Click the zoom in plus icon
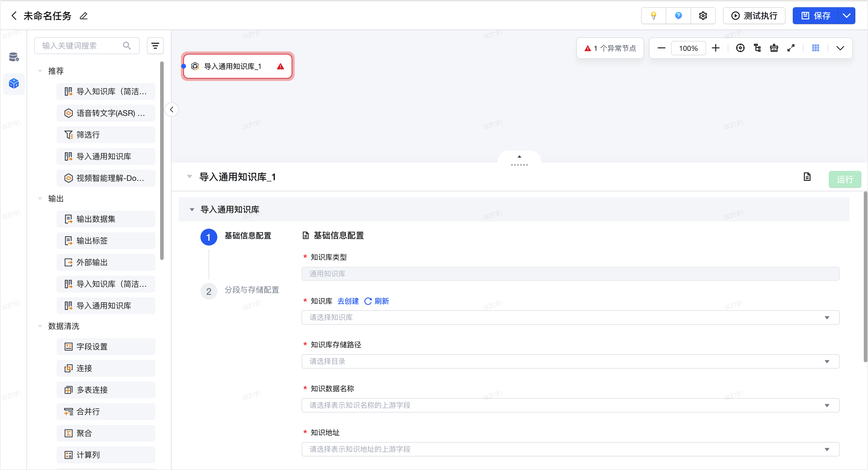This screenshot has height=470, width=868. (x=716, y=48)
